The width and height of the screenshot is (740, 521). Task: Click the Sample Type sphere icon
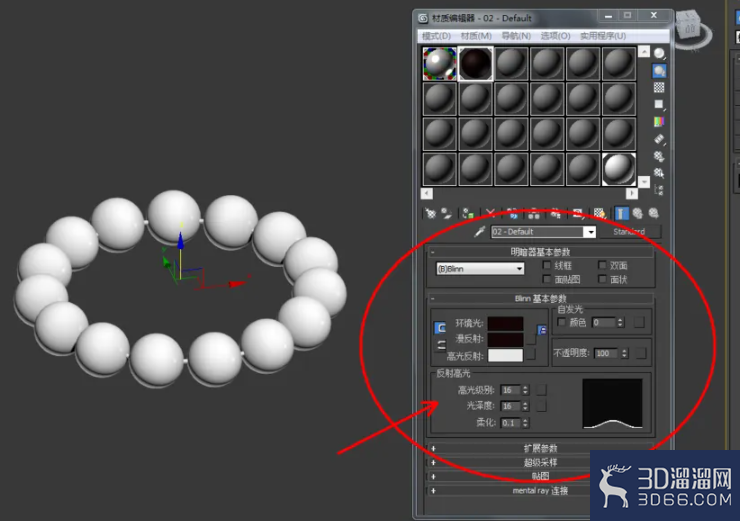click(659, 53)
